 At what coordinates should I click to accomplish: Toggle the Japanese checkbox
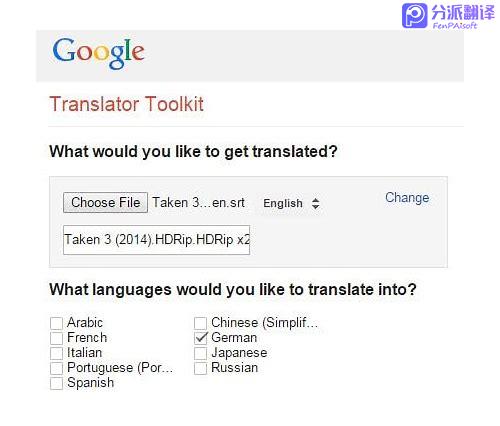point(200,353)
